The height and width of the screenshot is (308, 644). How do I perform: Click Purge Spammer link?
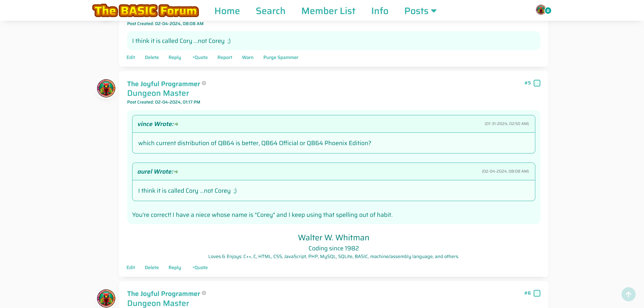[281, 57]
